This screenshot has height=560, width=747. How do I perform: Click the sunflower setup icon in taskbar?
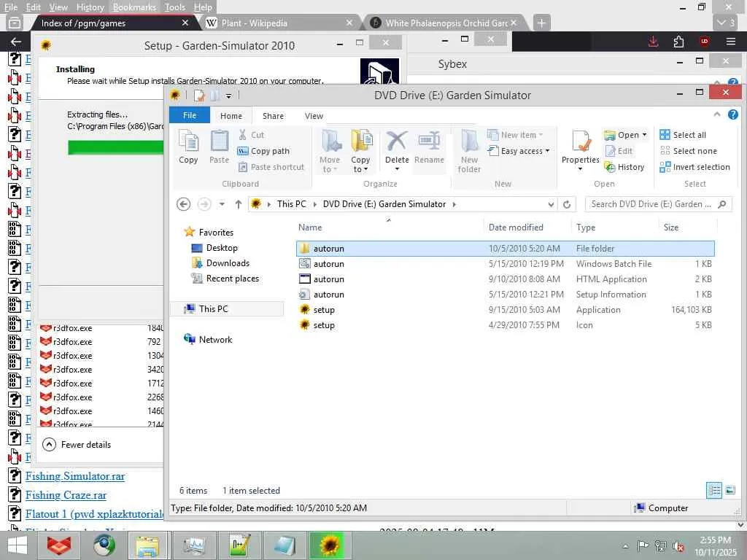coord(329,545)
